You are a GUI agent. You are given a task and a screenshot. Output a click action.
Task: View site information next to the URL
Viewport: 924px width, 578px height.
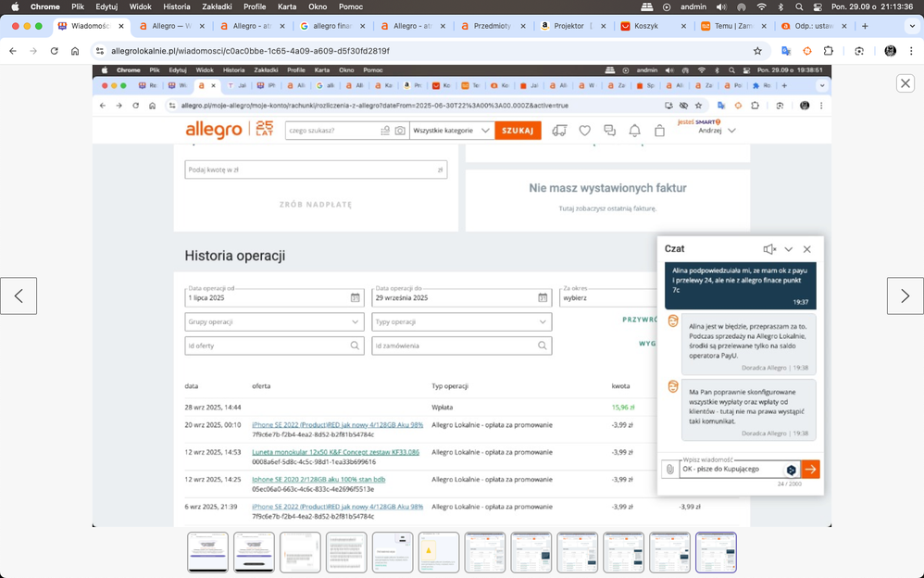click(100, 51)
